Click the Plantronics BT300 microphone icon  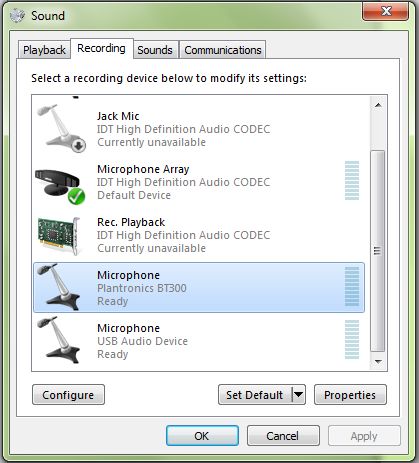59,287
